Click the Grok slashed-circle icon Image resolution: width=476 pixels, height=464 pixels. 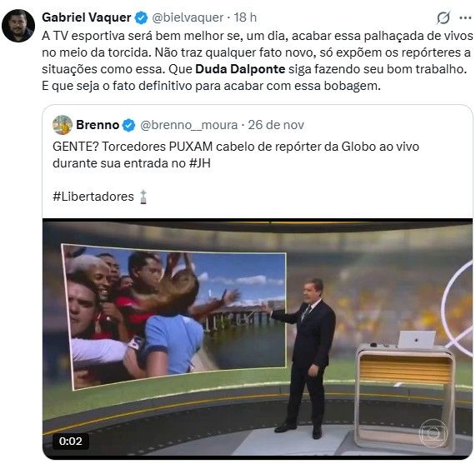(x=443, y=17)
